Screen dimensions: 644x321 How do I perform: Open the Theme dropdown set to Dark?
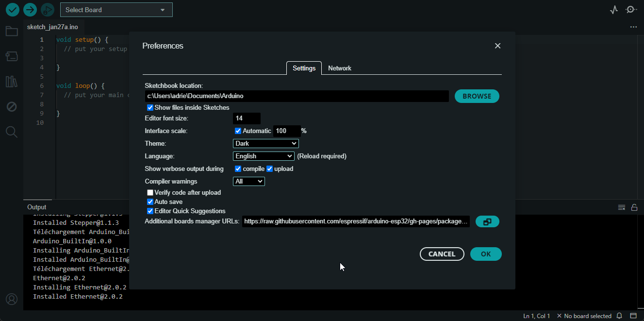(x=266, y=144)
